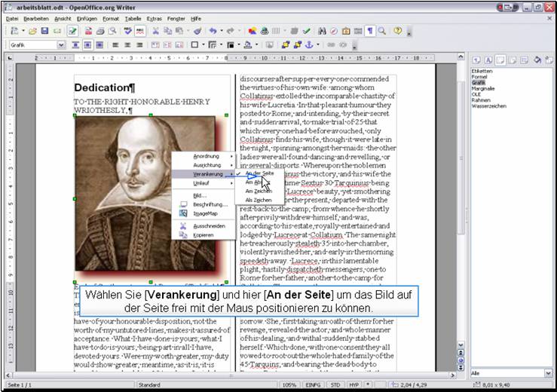The height and width of the screenshot is (392, 557).
Task: Select 'Rahmen' in the styles list
Action: [x=480, y=100]
